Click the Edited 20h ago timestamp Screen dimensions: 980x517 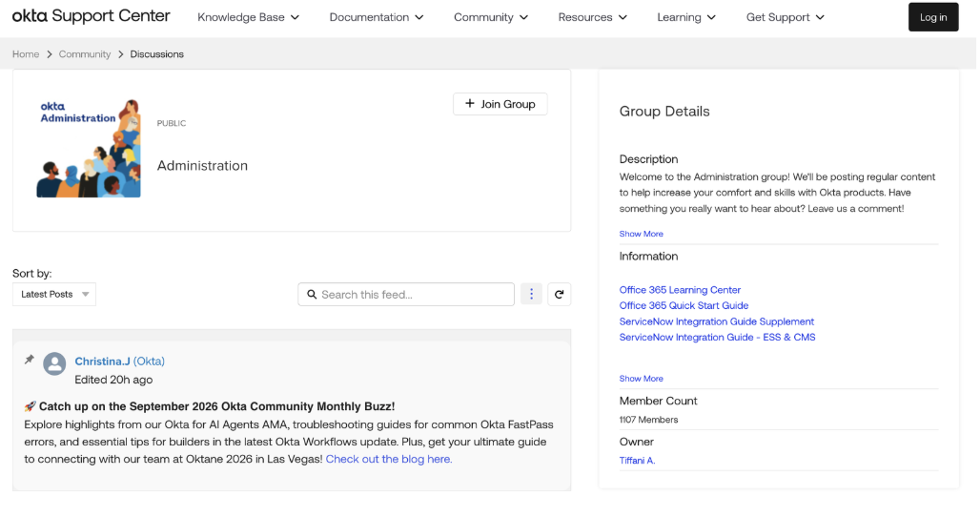coord(113,380)
